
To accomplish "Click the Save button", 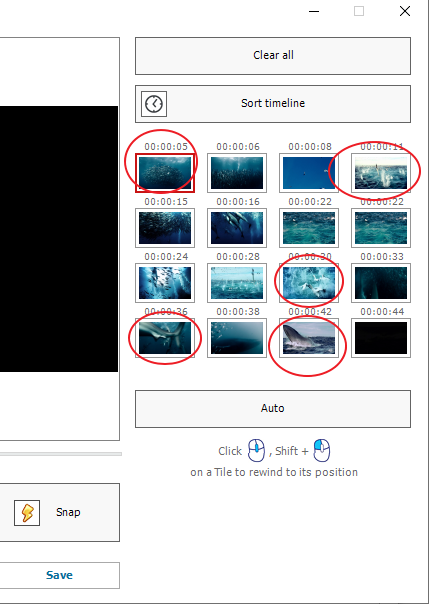I will pyautogui.click(x=60, y=575).
